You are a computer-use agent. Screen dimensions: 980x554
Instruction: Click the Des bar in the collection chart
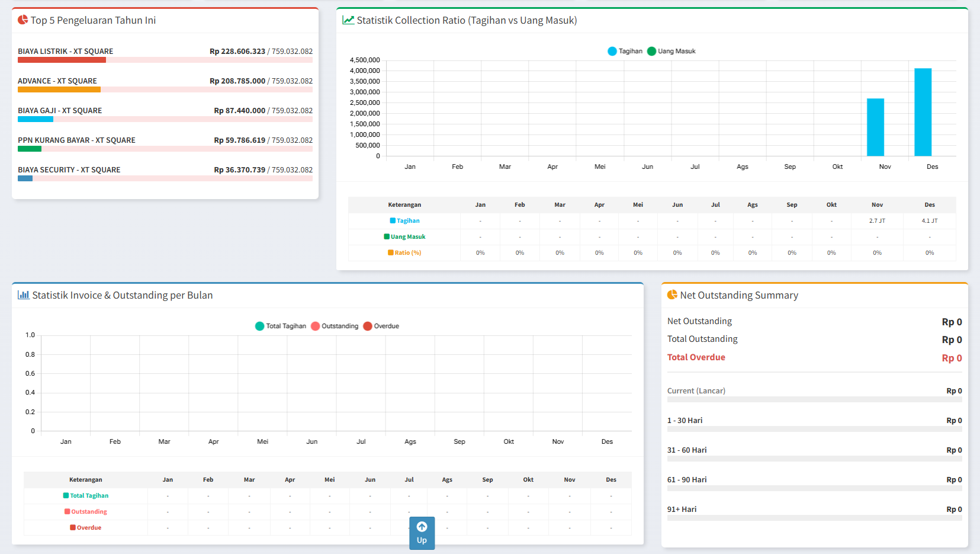[x=923, y=113]
